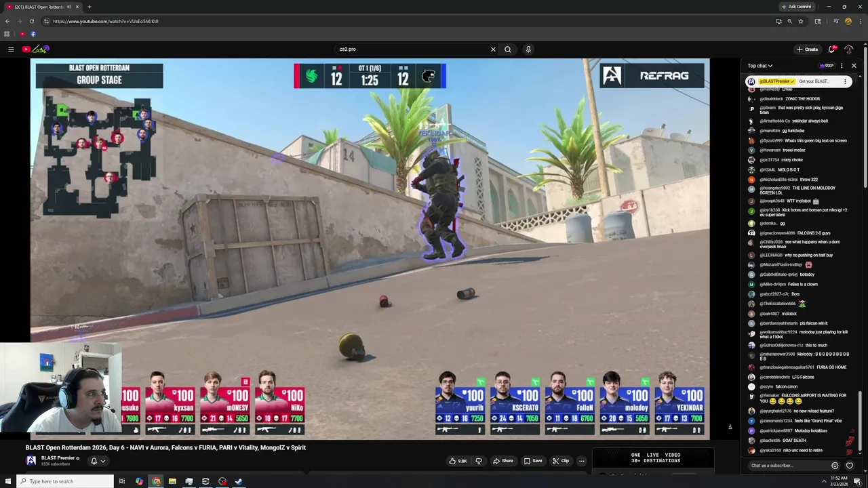868x488 pixels.
Task: Start voice search with microphone
Action: click(x=528, y=49)
